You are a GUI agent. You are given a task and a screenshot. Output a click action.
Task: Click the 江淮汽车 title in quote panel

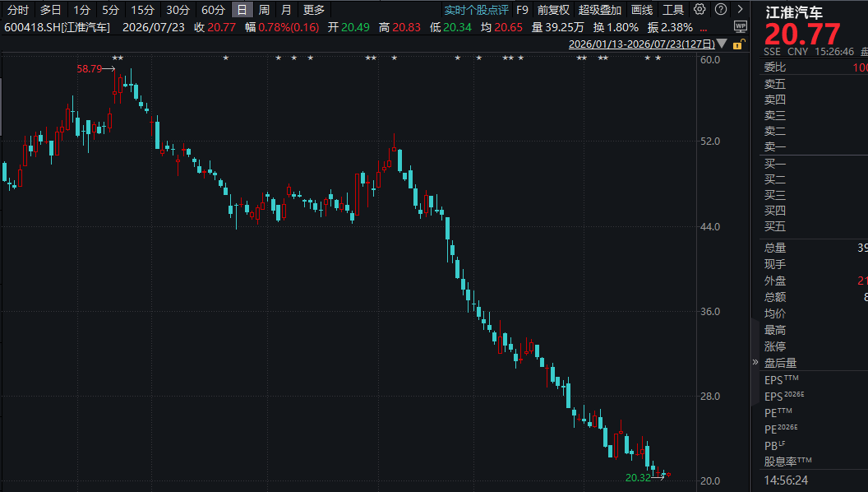click(x=794, y=12)
